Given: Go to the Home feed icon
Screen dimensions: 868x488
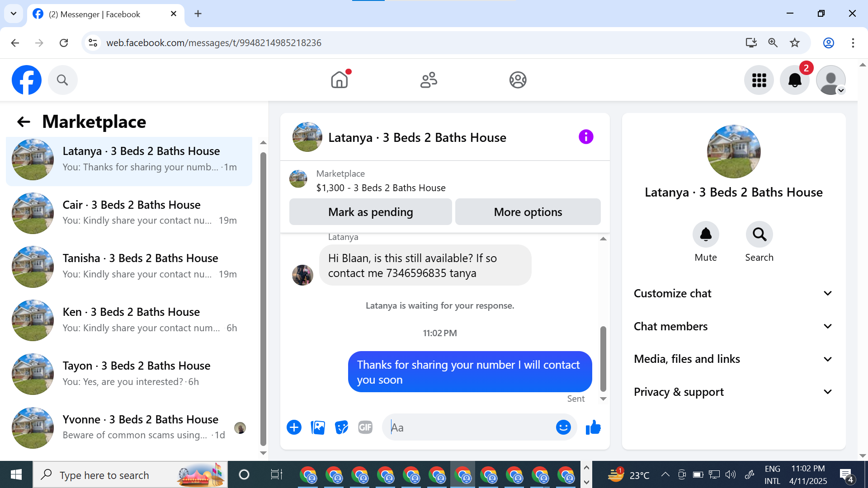Looking at the screenshot, I should click(x=340, y=80).
